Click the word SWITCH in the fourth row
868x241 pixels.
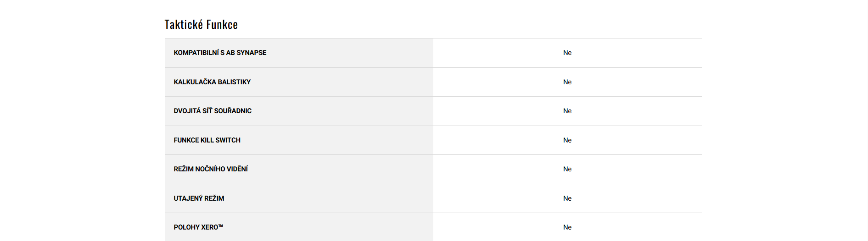tap(228, 140)
